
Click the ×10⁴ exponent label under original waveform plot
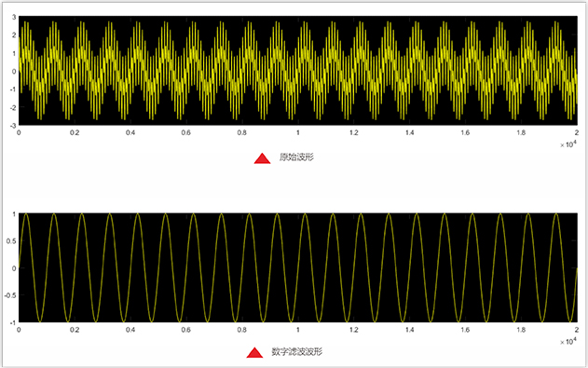567,144
